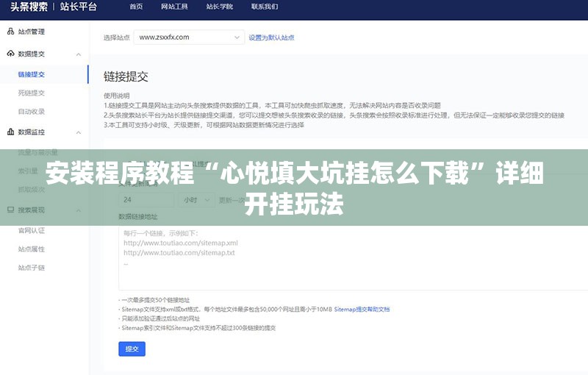The height and width of the screenshot is (375, 588).
Task: Open 联系我们 in the top navigation
Action: (x=265, y=7)
